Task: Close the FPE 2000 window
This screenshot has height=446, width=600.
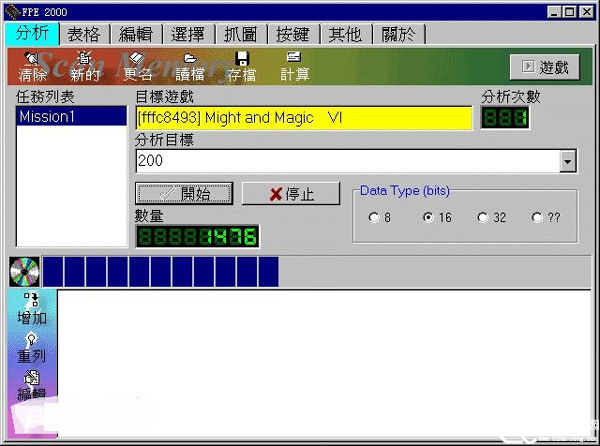Action: click(x=586, y=12)
